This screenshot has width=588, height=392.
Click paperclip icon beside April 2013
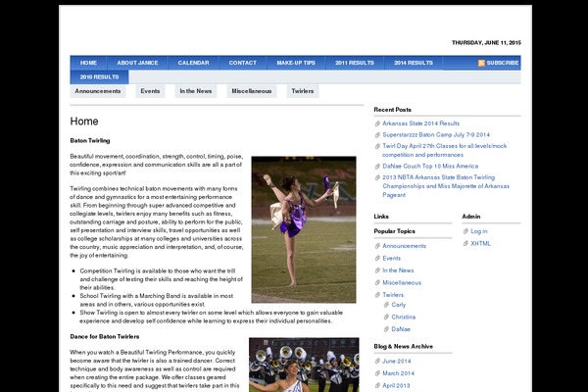tap(377, 386)
